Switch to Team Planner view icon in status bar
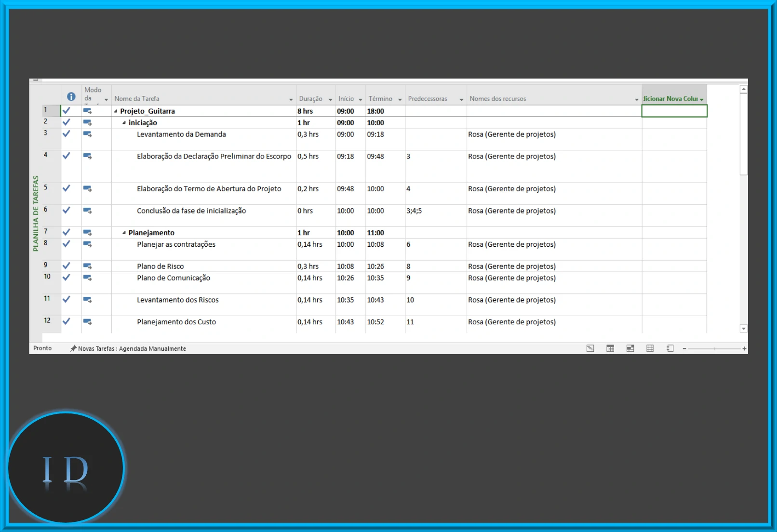Viewport: 777px width, 532px height. tap(630, 348)
